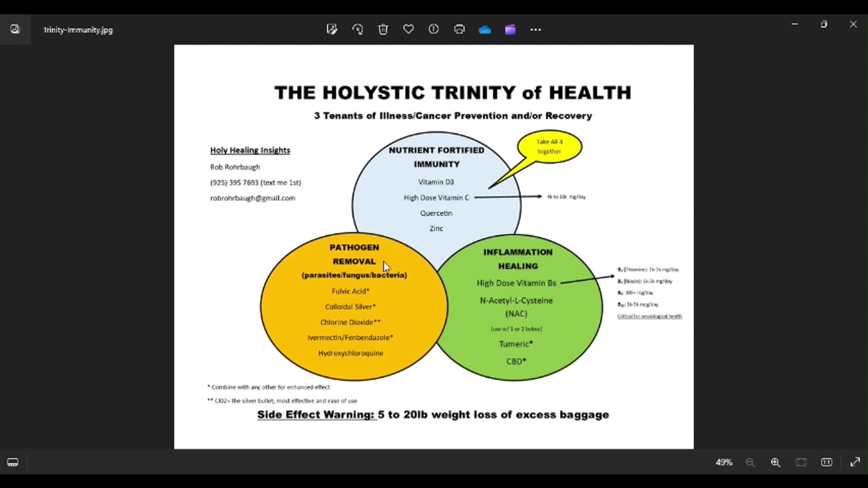
Task: Click 'High Dose Vitamin Bs' in green circle
Action: pyautogui.click(x=516, y=283)
